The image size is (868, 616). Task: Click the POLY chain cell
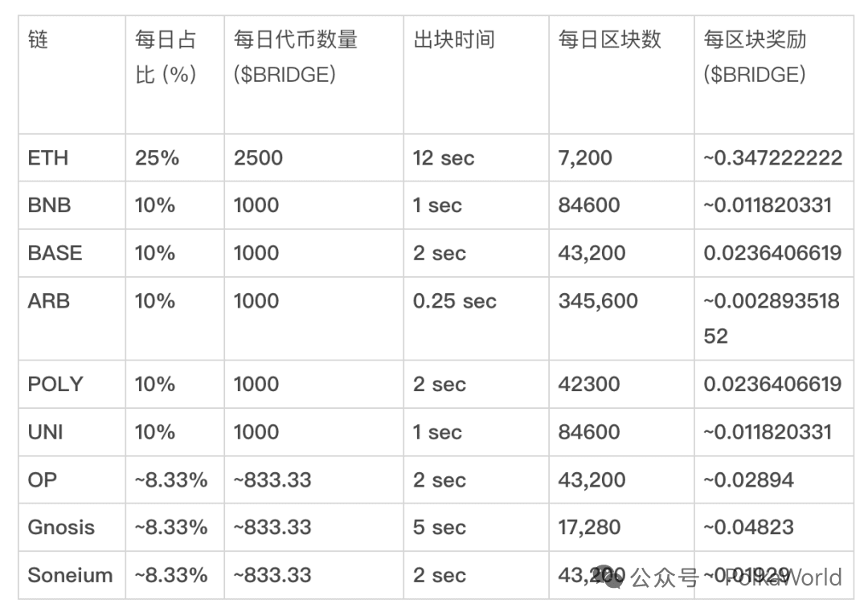[x=55, y=384]
